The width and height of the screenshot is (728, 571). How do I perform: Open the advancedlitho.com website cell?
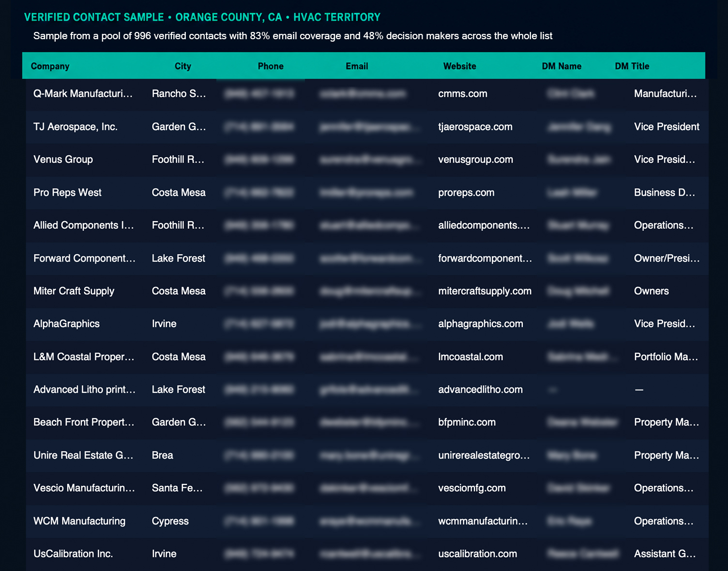[480, 390]
